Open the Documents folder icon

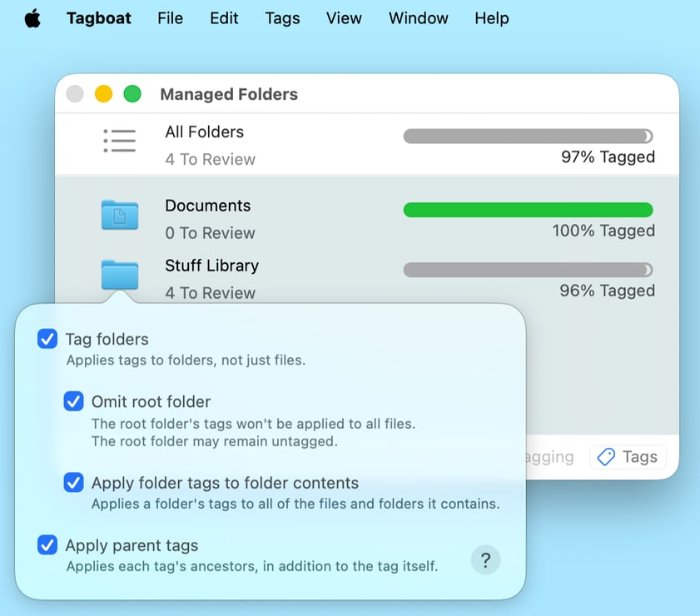click(x=119, y=215)
